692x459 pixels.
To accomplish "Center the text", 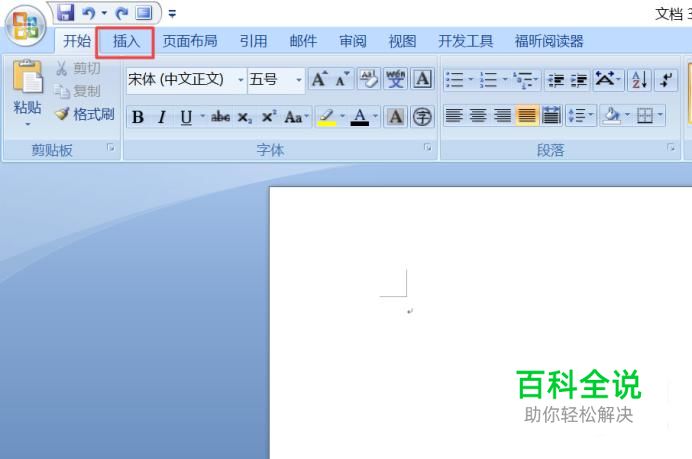I will click(x=478, y=116).
